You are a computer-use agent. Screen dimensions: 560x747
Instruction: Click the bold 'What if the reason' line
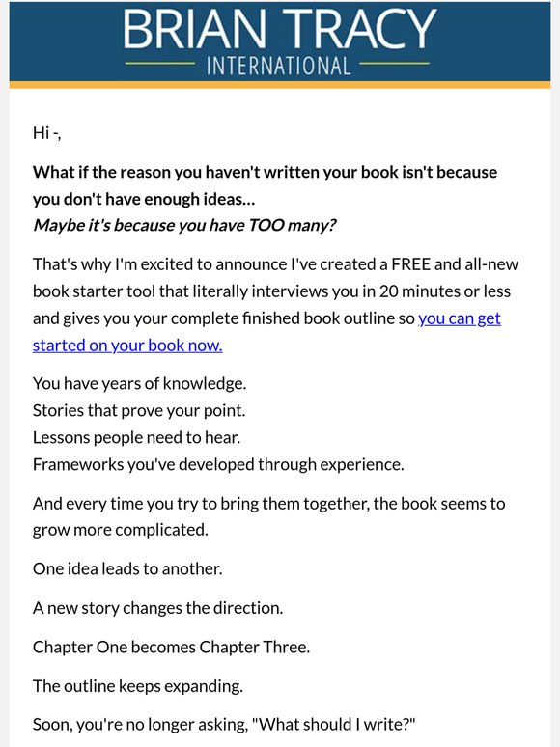click(265, 172)
